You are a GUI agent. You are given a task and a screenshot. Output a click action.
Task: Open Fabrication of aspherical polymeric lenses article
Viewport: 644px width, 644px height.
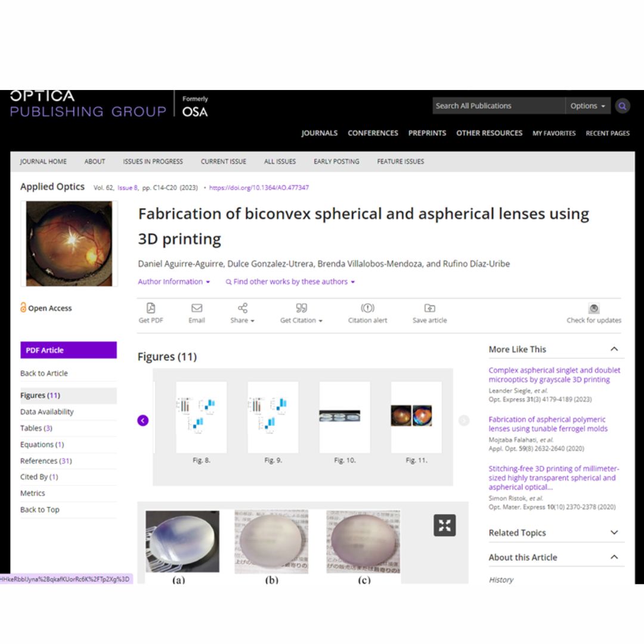pyautogui.click(x=548, y=424)
